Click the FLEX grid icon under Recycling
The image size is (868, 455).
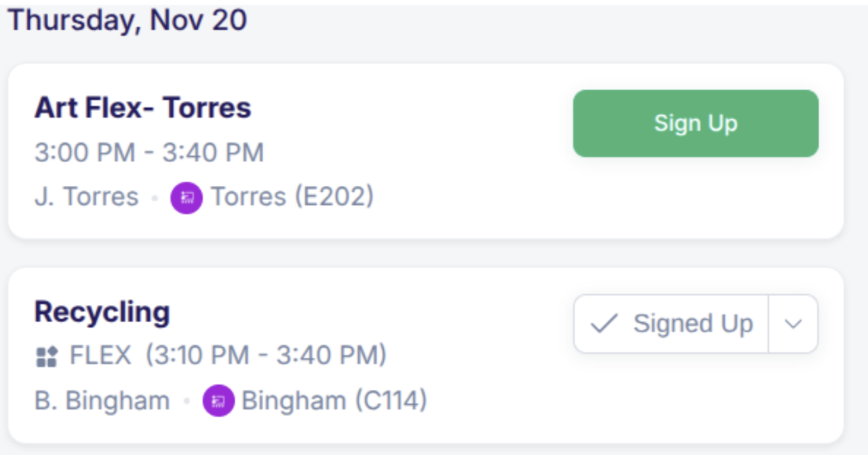(x=46, y=357)
